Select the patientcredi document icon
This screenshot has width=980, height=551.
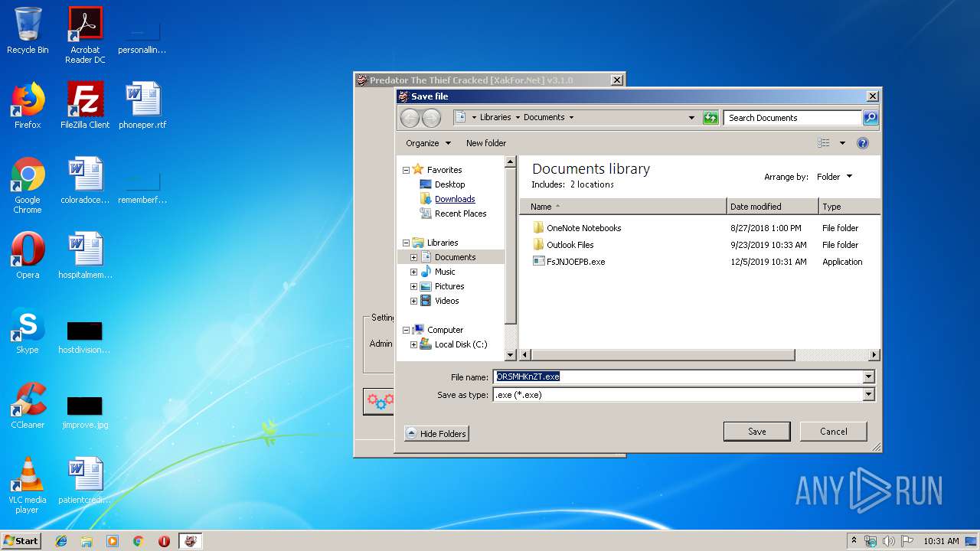click(85, 481)
